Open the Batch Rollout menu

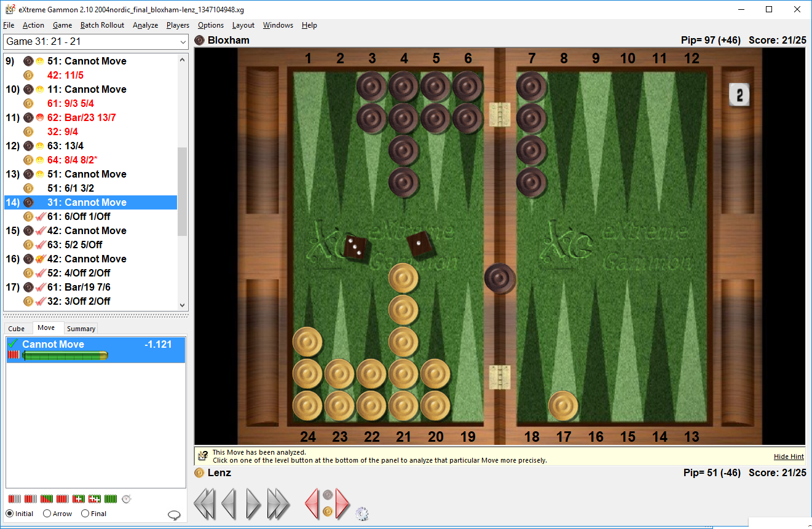(102, 25)
